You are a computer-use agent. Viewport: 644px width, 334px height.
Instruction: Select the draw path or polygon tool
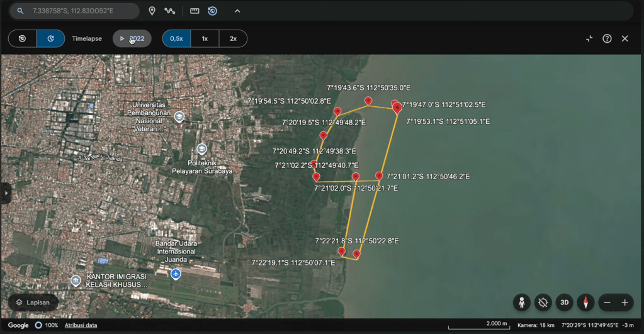tap(169, 11)
